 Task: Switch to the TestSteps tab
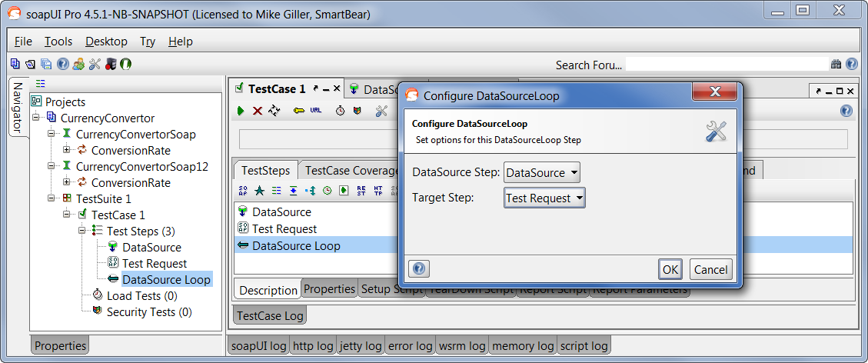266,171
